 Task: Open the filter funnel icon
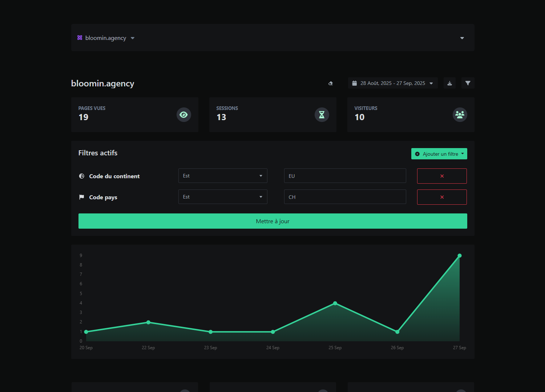[x=468, y=83]
